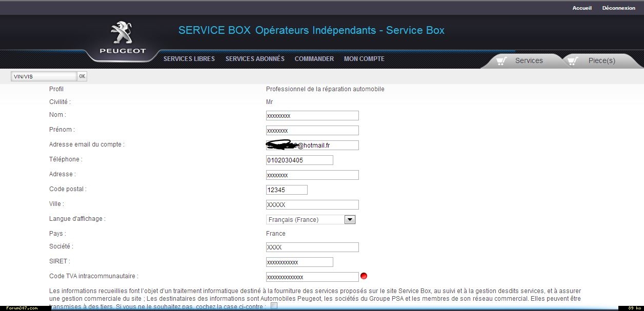This screenshot has height=311, width=644.
Task: Open the SERVICES LIBRES menu
Action: tap(189, 59)
